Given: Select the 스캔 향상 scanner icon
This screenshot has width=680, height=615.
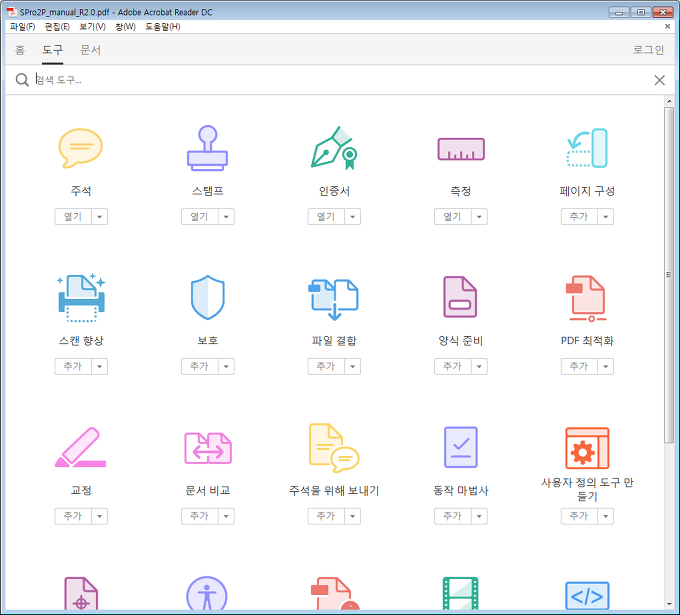Looking at the screenshot, I should click(x=81, y=298).
